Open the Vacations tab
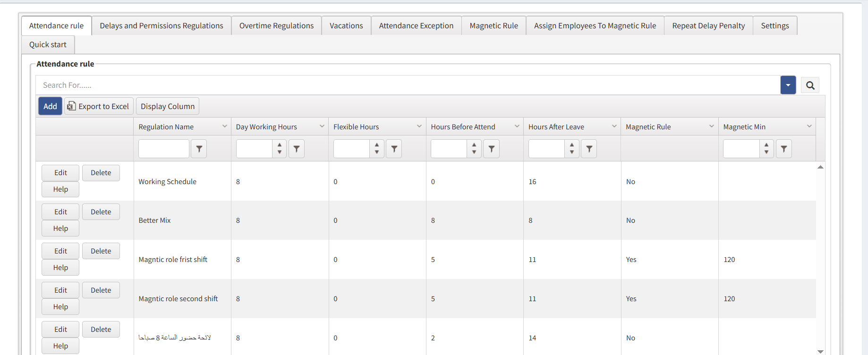The image size is (868, 355). (346, 26)
